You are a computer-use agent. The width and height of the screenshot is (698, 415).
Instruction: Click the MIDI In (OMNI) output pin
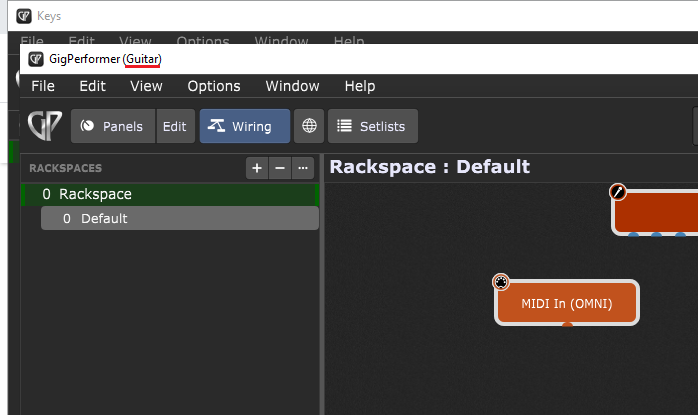coord(567,325)
